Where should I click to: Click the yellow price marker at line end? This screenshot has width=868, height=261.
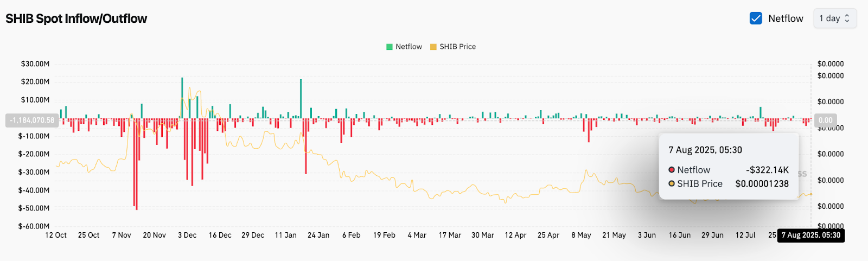click(x=811, y=194)
